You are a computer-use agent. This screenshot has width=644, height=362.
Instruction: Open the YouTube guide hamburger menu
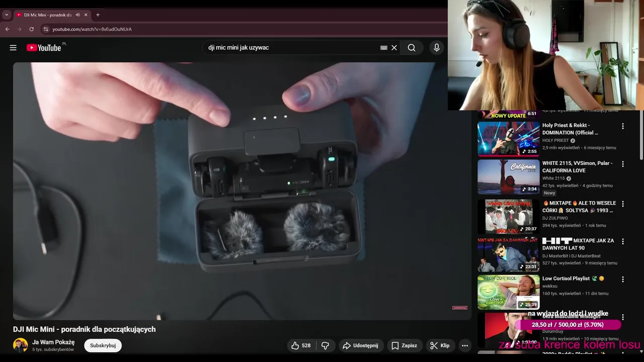[13, 48]
